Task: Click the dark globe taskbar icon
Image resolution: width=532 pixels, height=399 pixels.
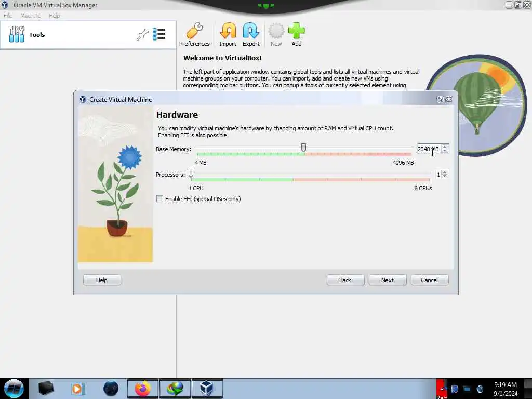Action: coord(111,389)
